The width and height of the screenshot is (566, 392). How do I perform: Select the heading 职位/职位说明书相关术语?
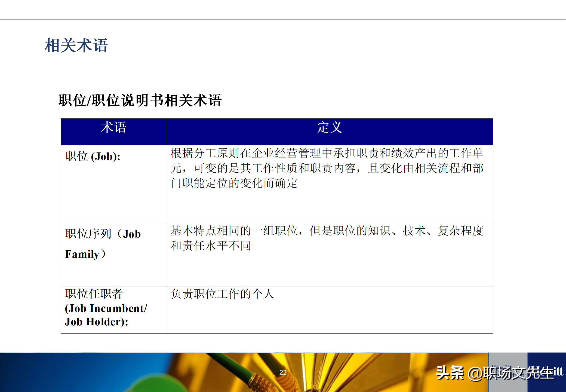(140, 100)
